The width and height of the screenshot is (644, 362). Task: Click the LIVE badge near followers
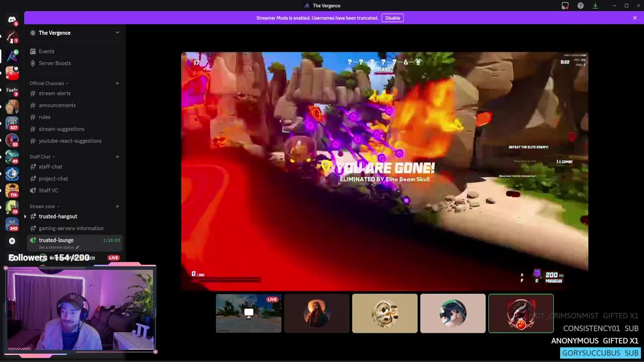[x=113, y=258]
